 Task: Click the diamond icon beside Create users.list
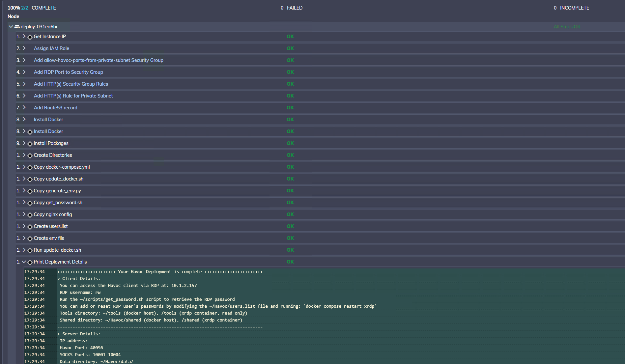click(x=30, y=227)
